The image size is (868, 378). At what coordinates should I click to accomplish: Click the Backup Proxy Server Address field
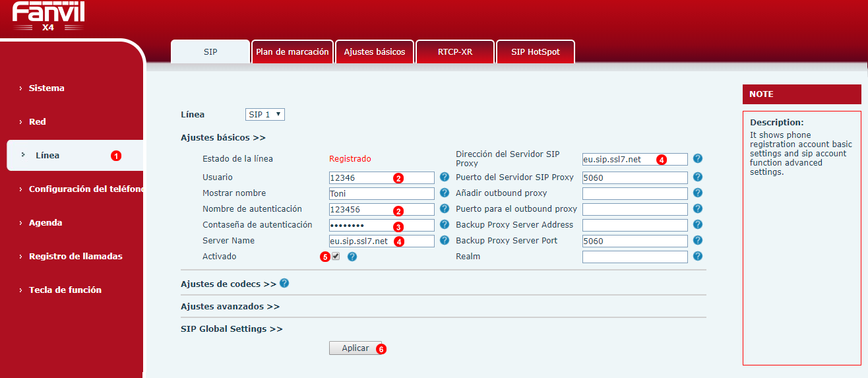pos(635,225)
